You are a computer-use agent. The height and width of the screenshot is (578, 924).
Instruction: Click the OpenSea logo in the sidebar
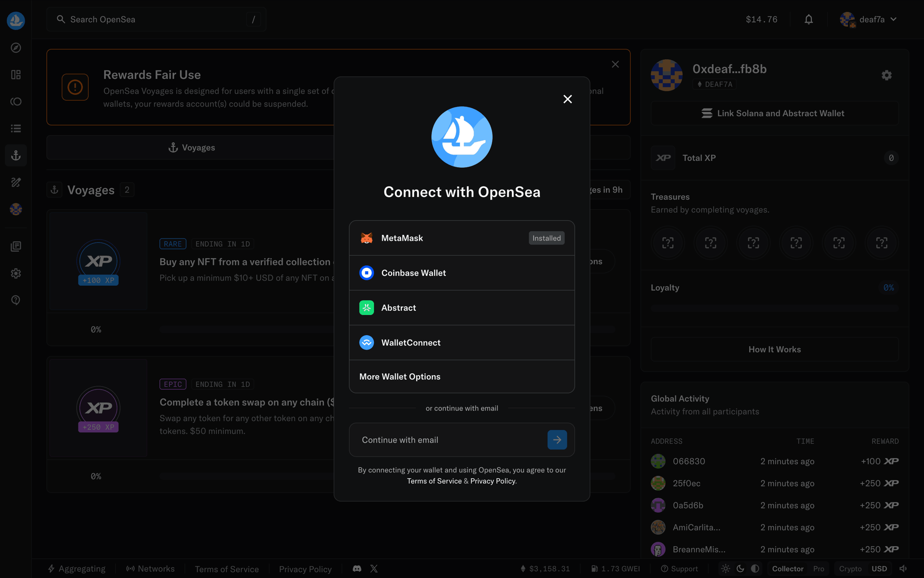coord(16,20)
